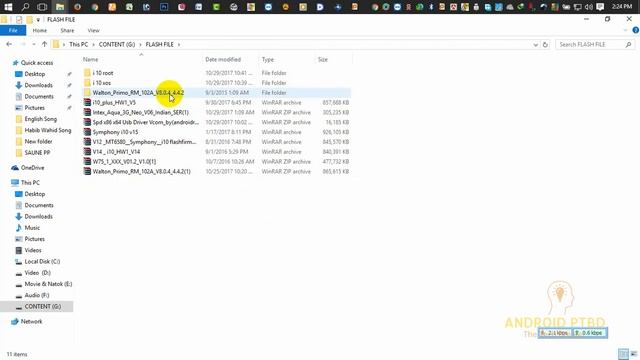Select the V14_i10_HW1_V14 archive

coord(116,152)
